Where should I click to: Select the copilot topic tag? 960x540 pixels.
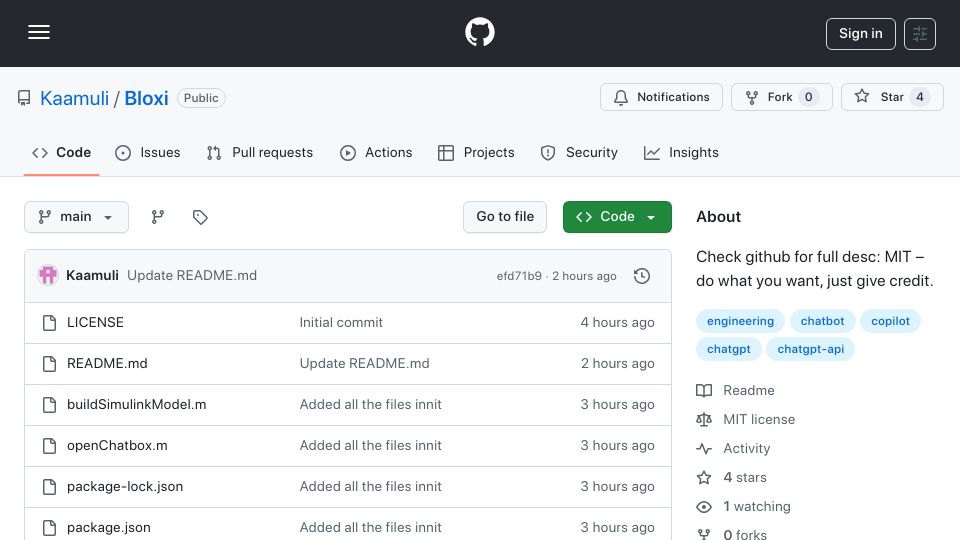click(x=890, y=321)
